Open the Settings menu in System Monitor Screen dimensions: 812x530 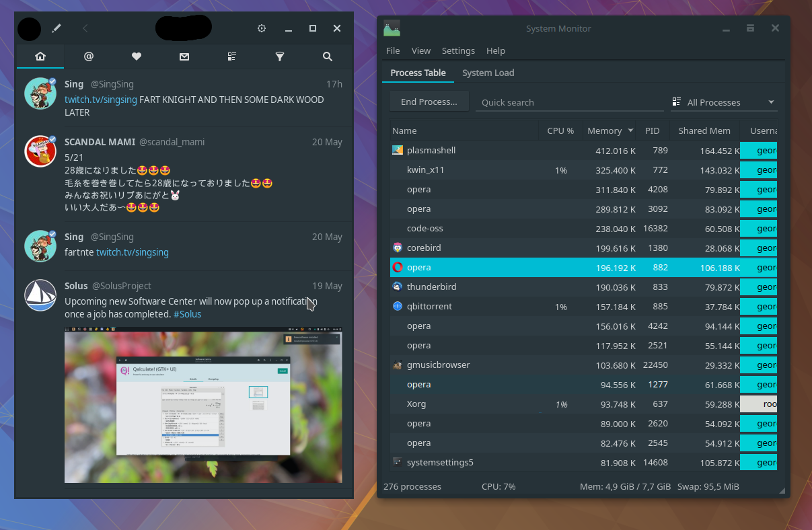click(458, 50)
